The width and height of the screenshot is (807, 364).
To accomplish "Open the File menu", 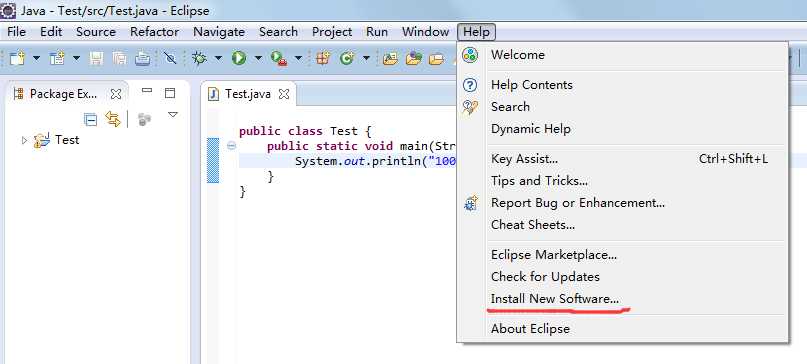I will tap(16, 32).
